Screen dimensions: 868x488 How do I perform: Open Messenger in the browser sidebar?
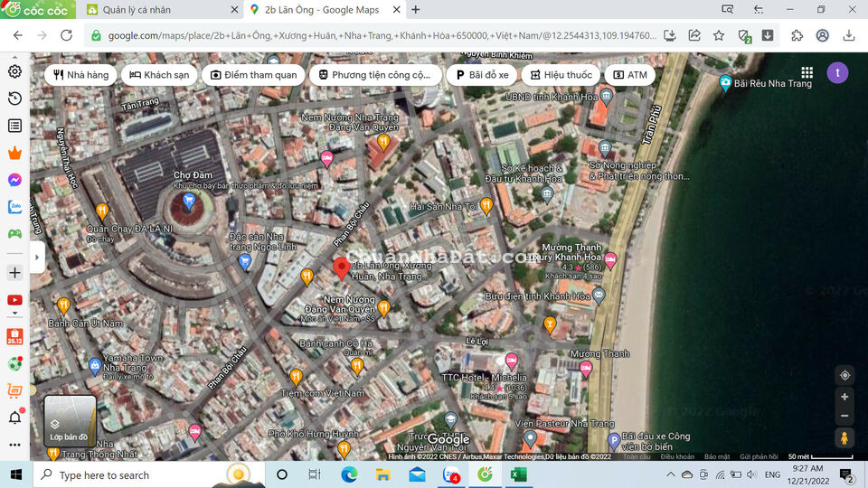(14, 180)
